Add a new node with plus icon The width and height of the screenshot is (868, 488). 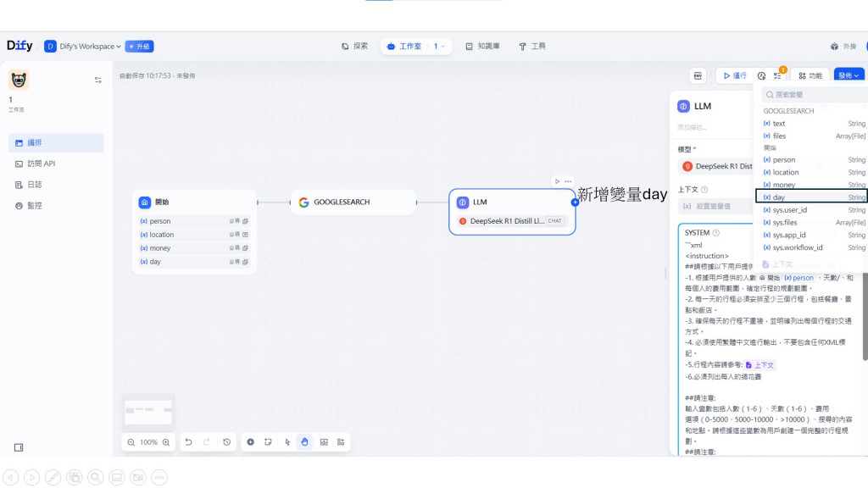click(251, 442)
